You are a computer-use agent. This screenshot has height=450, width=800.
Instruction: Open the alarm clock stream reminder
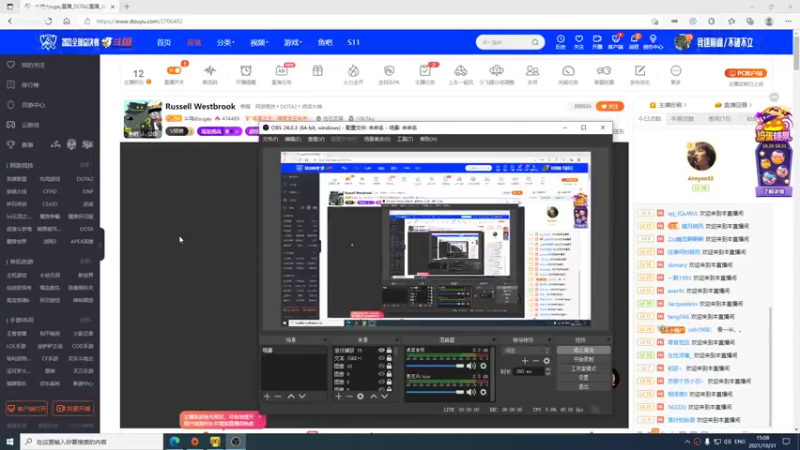point(246,71)
